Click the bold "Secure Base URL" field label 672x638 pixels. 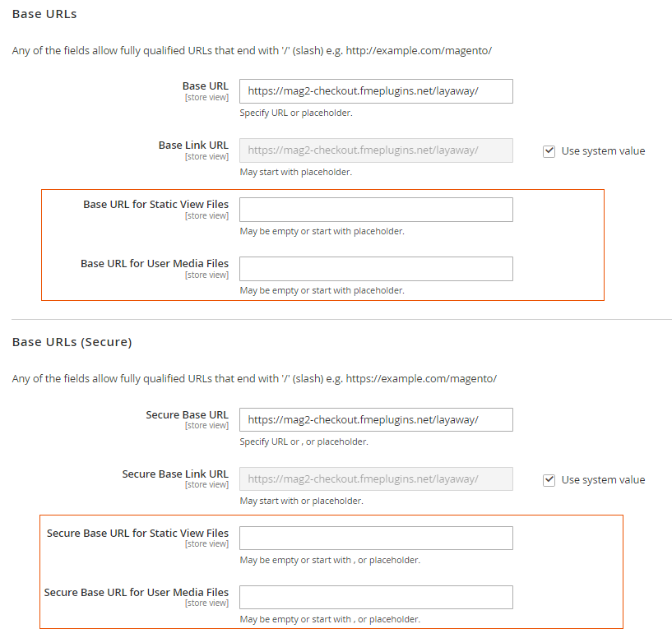pyautogui.click(x=187, y=414)
